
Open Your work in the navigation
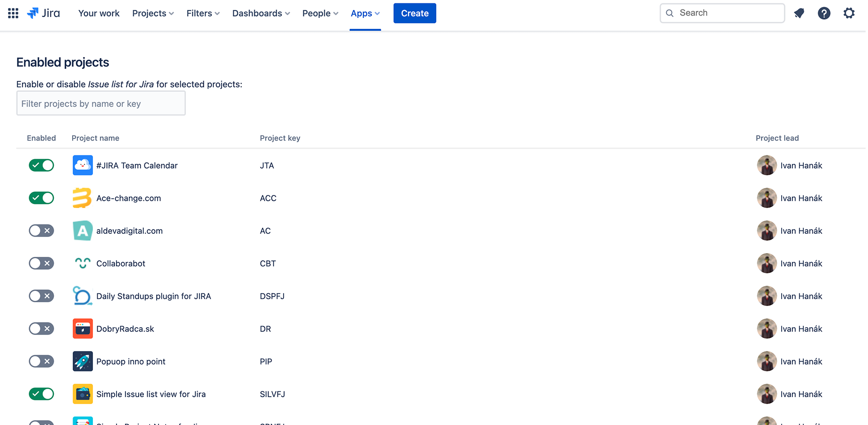[x=99, y=13]
